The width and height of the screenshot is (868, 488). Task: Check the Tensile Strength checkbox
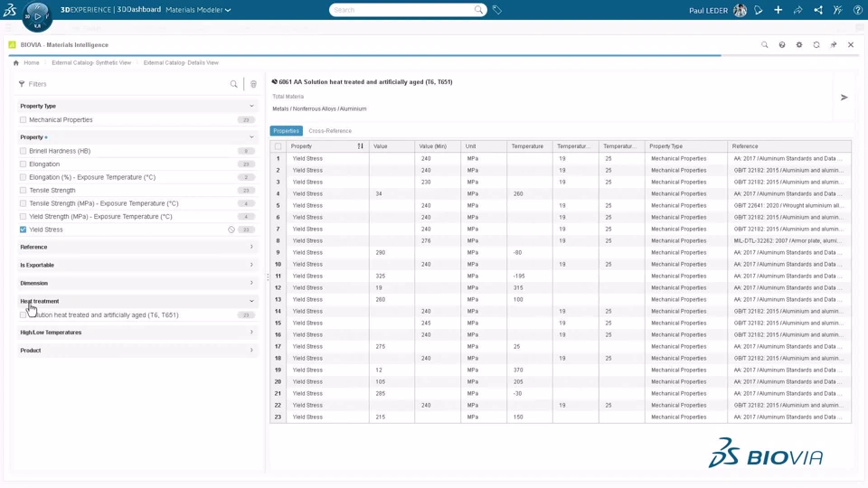click(x=23, y=191)
